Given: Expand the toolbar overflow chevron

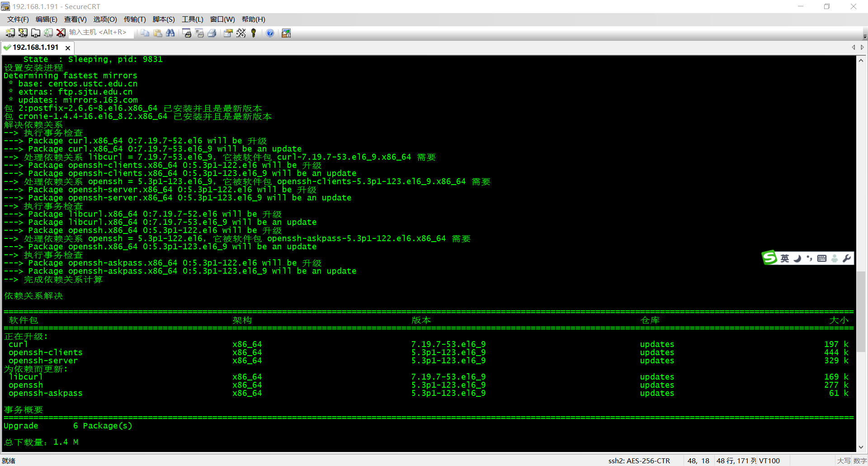Looking at the screenshot, I should [865, 37].
